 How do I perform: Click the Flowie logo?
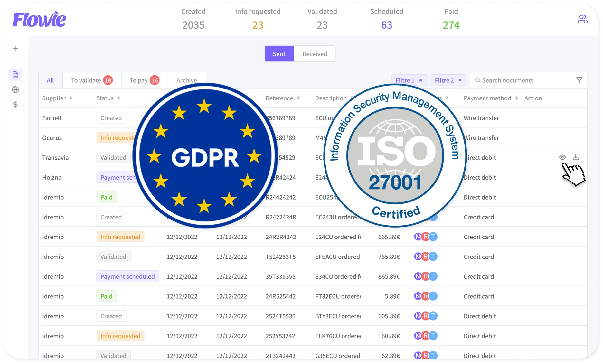pos(39,19)
